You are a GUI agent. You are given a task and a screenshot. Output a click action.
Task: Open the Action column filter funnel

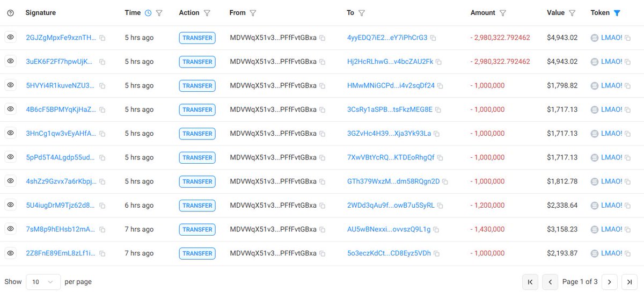207,13
